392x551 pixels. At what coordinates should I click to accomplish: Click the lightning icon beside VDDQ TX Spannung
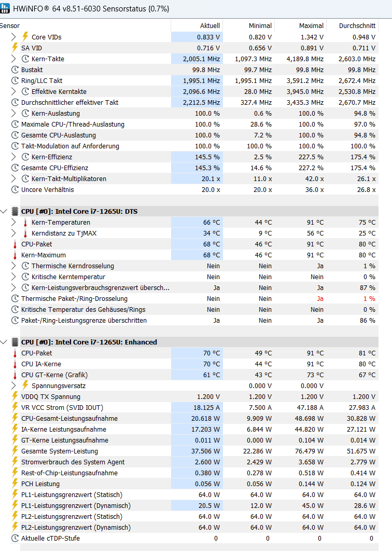coord(15,396)
